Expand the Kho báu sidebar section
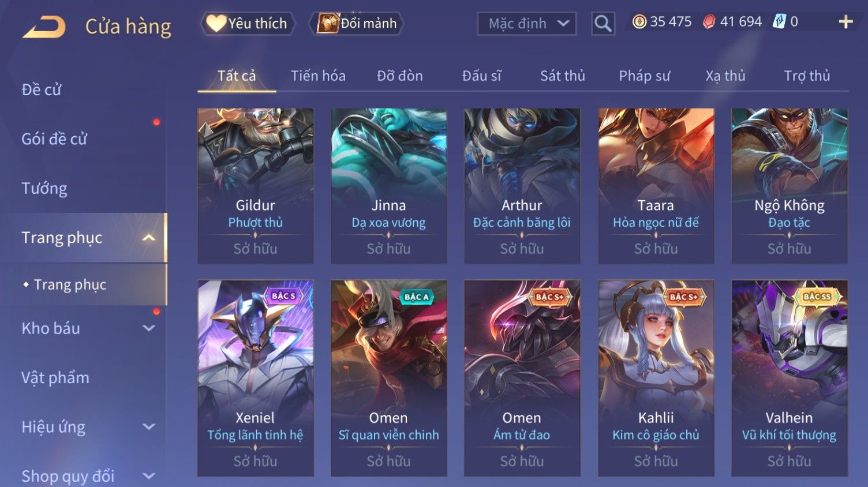868x487 pixels. [149, 328]
